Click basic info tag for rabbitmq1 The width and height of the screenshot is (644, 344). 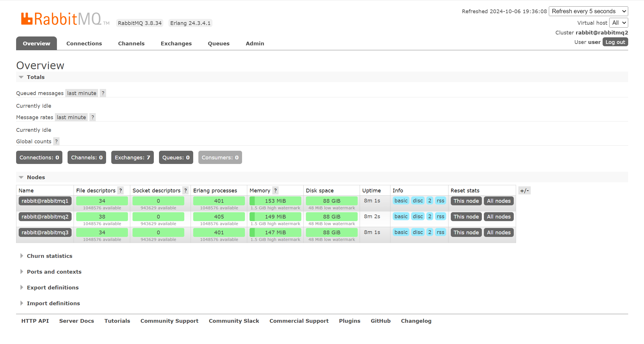point(401,201)
